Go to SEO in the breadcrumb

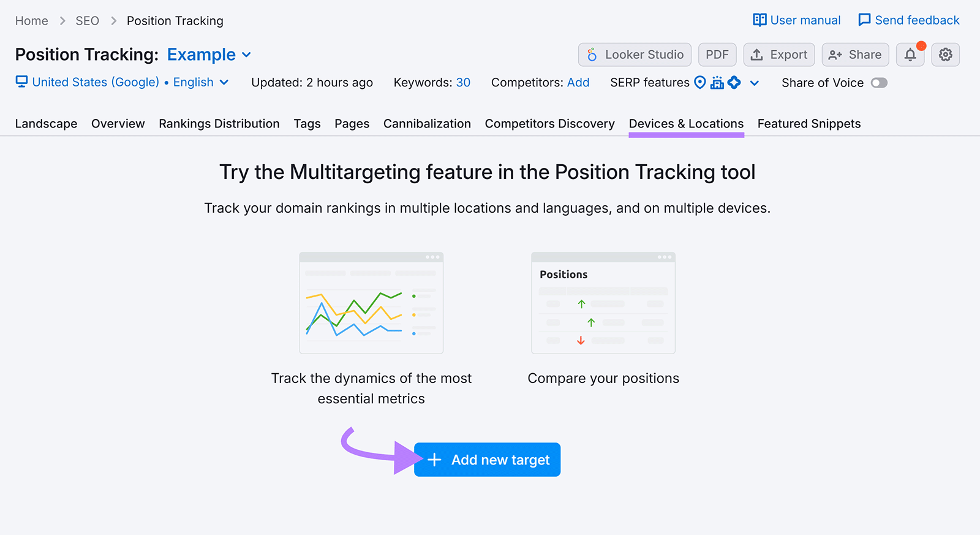[x=87, y=21]
